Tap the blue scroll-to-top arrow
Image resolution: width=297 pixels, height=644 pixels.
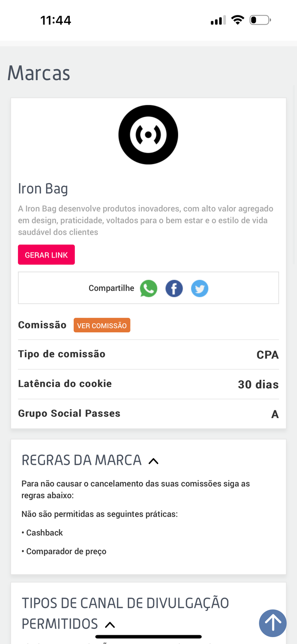[272, 623]
